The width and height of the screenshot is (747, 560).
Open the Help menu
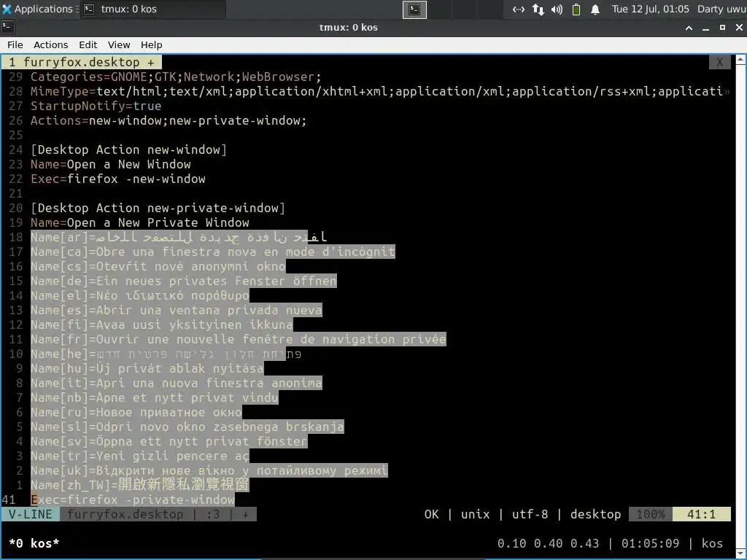[x=152, y=44]
